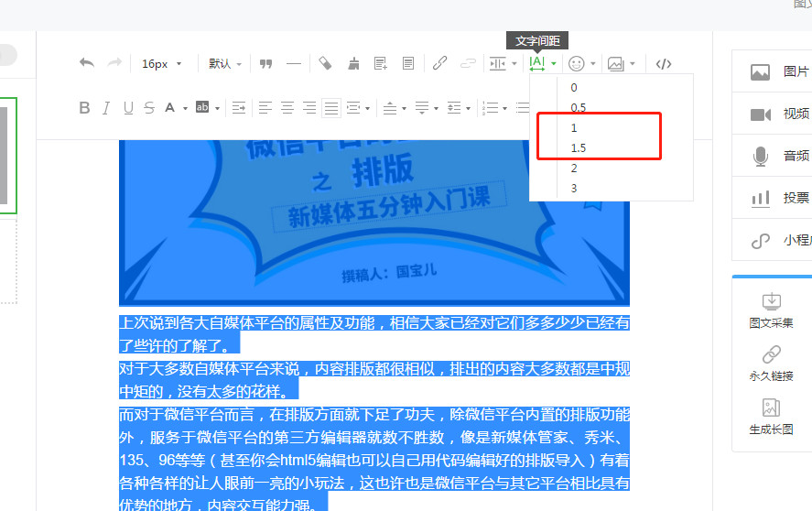The height and width of the screenshot is (511, 812).
Task: Click the text font color A icon
Action: click(170, 107)
